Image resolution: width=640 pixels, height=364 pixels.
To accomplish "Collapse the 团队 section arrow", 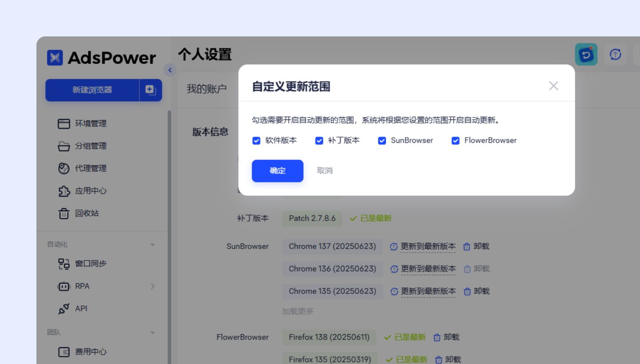I will click(153, 332).
